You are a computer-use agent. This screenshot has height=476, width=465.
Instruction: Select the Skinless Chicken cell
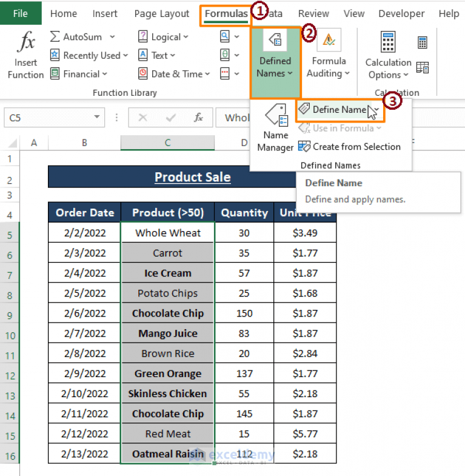pyautogui.click(x=167, y=394)
